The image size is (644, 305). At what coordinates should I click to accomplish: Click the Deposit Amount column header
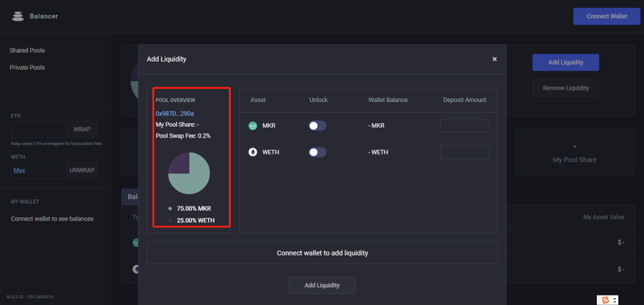tap(465, 100)
